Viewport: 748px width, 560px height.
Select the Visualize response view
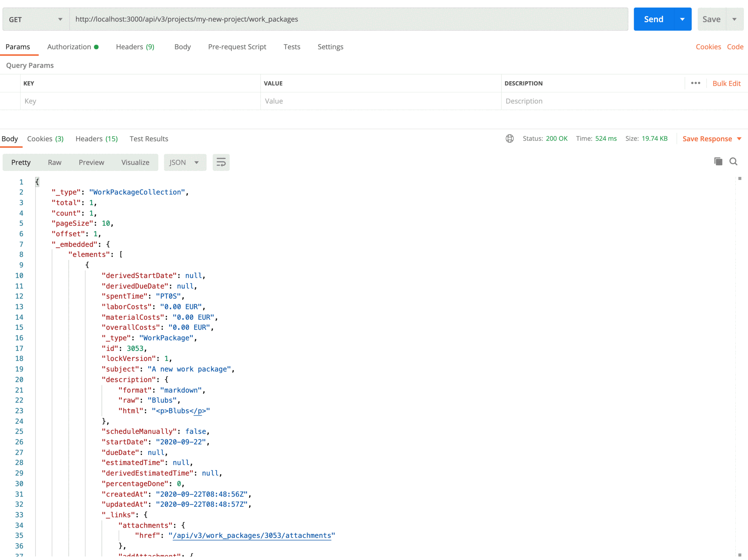pos(135,162)
